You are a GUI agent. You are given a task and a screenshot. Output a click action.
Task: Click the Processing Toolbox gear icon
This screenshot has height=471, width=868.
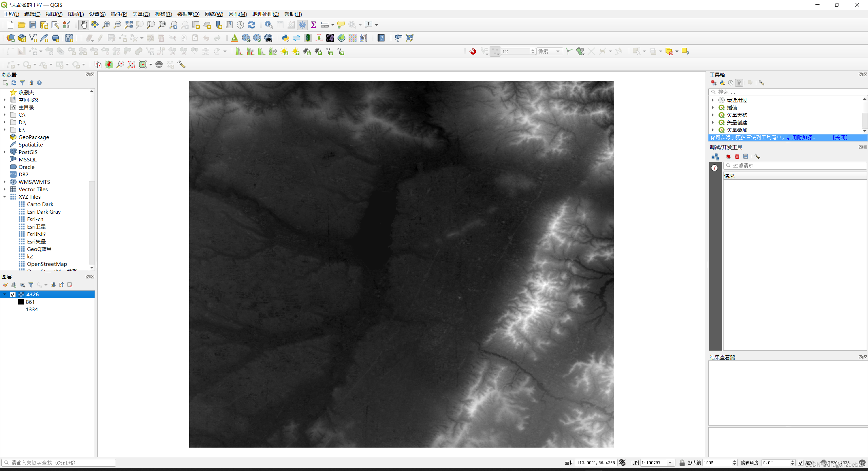(x=302, y=25)
